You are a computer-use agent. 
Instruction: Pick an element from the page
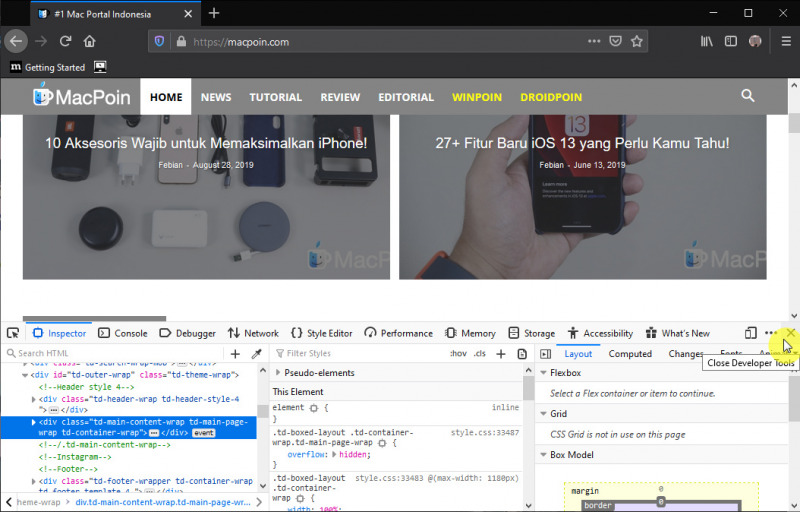point(13,333)
